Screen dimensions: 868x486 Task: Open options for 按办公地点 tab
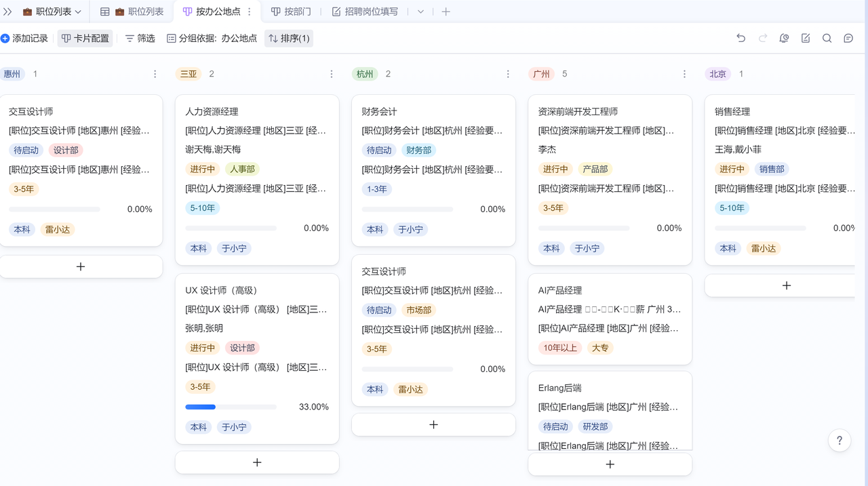(x=250, y=12)
